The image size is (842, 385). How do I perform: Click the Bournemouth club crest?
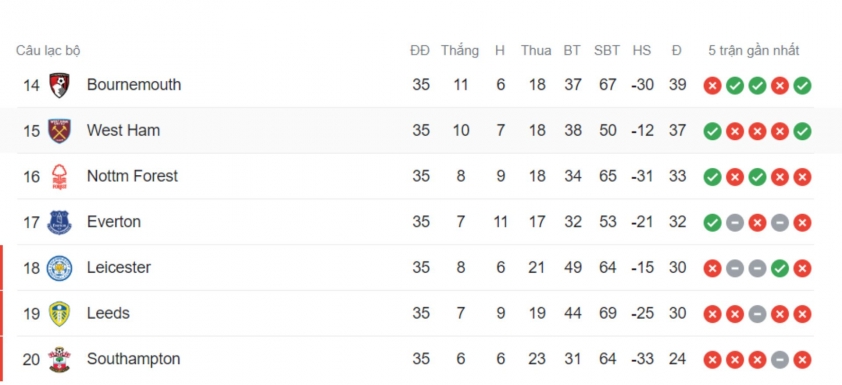point(59,85)
